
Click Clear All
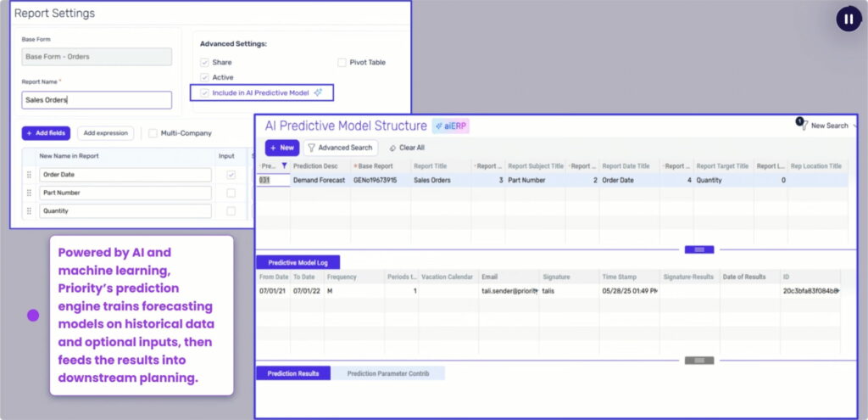pyautogui.click(x=407, y=148)
